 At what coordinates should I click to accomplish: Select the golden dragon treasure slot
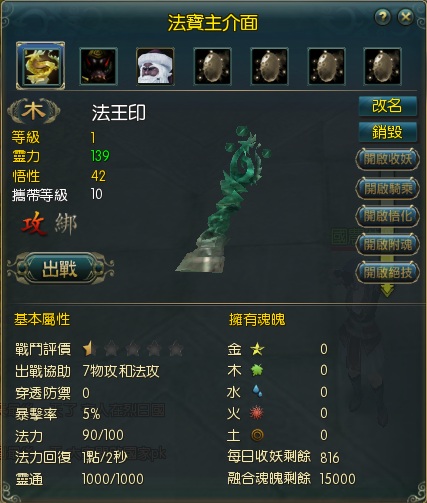pos(40,66)
